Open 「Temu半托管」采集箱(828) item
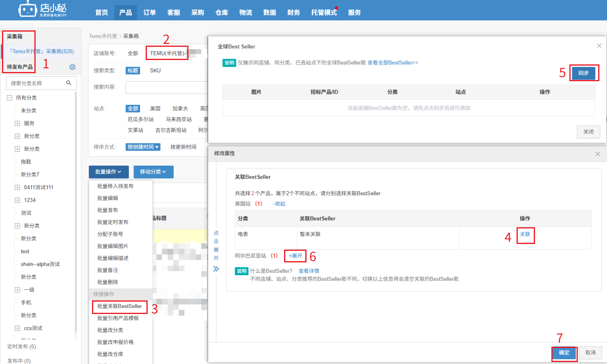The image size is (607, 364). (41, 51)
